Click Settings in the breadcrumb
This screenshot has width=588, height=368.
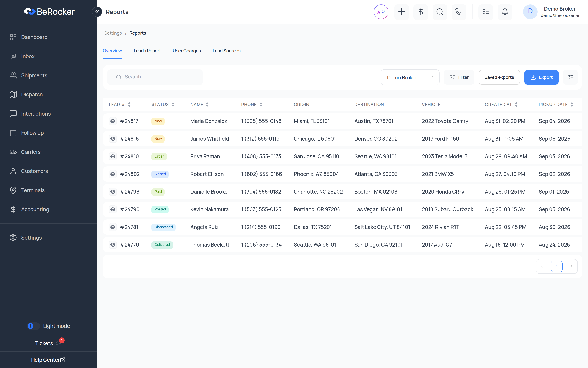point(113,33)
